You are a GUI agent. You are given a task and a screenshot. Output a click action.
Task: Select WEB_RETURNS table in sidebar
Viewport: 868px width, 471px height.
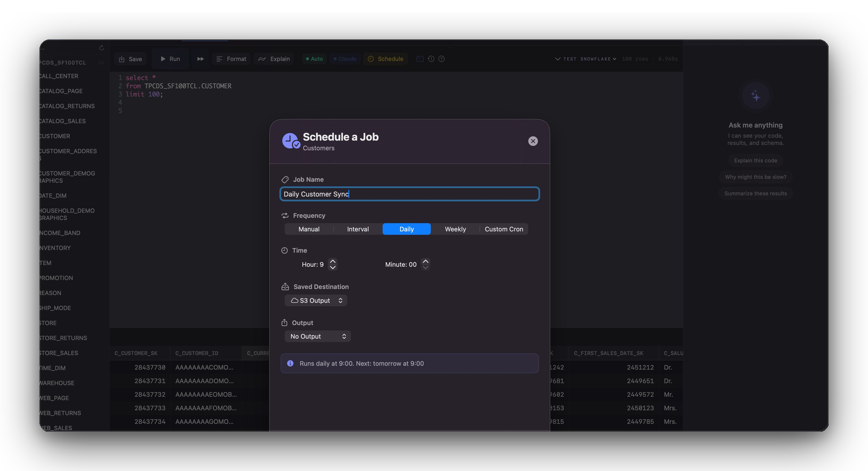[60, 413]
